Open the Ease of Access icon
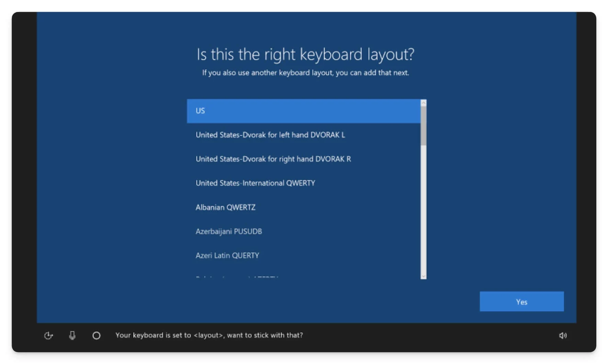Screen dimensions: 608x364 point(48,335)
